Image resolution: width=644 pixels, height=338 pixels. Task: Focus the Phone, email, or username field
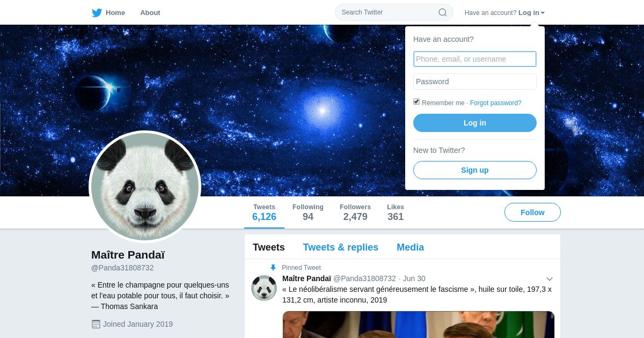click(x=475, y=59)
